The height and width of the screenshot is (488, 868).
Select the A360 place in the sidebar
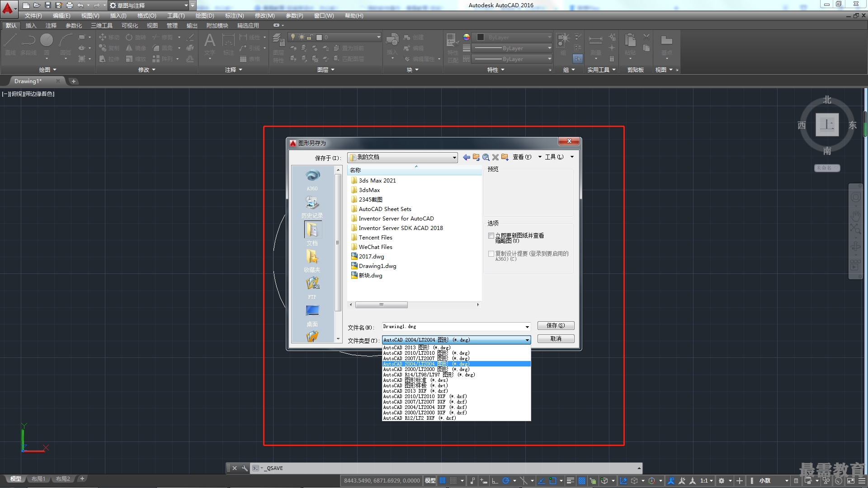coord(312,180)
